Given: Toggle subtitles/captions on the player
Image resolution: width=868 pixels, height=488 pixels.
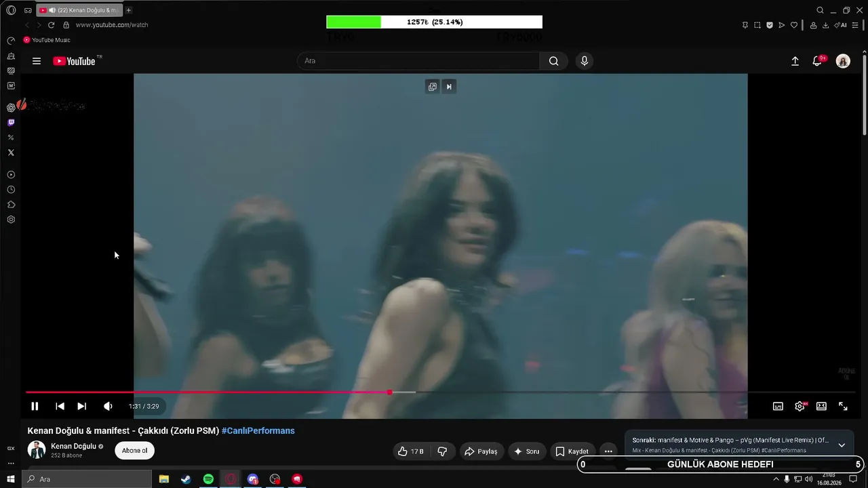Looking at the screenshot, I should click(778, 406).
